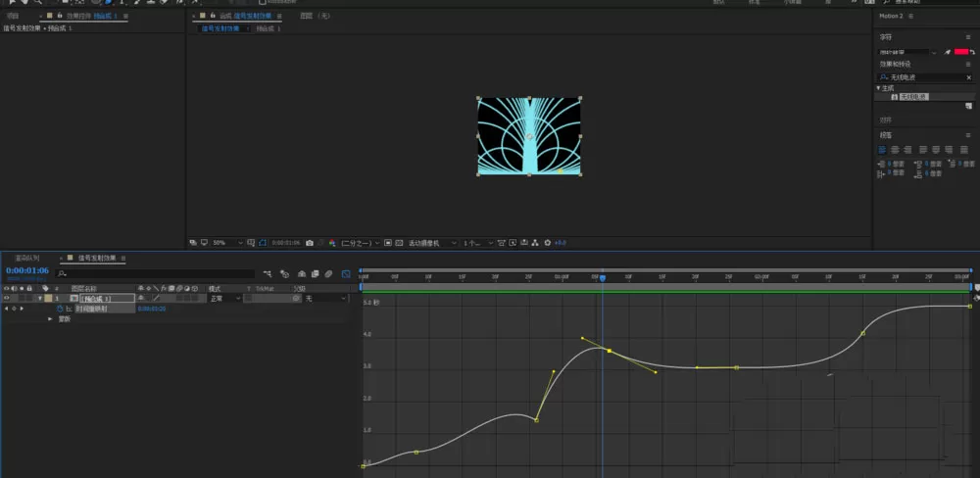Click the current timecode 0:00:01:06 in timeline
The image size is (980, 478).
pos(27,270)
